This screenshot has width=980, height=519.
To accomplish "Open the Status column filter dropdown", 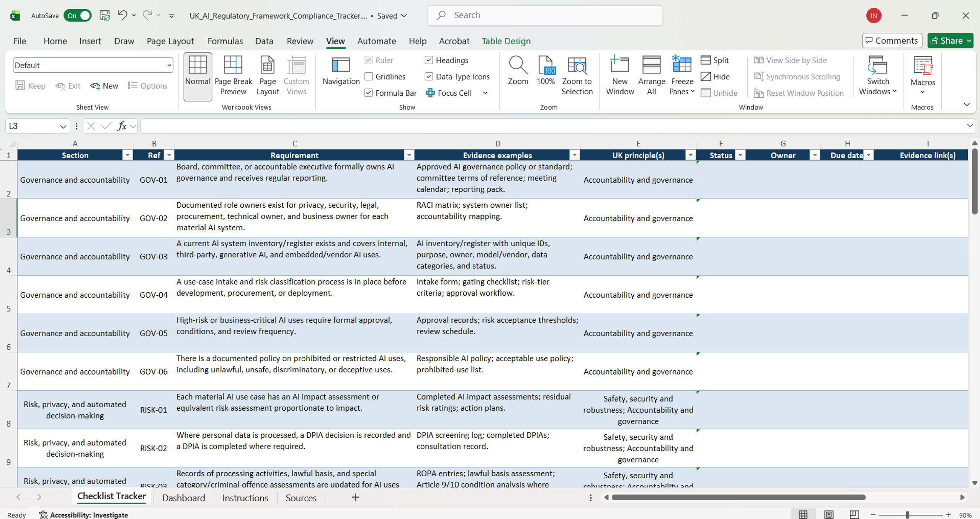I will [x=740, y=155].
